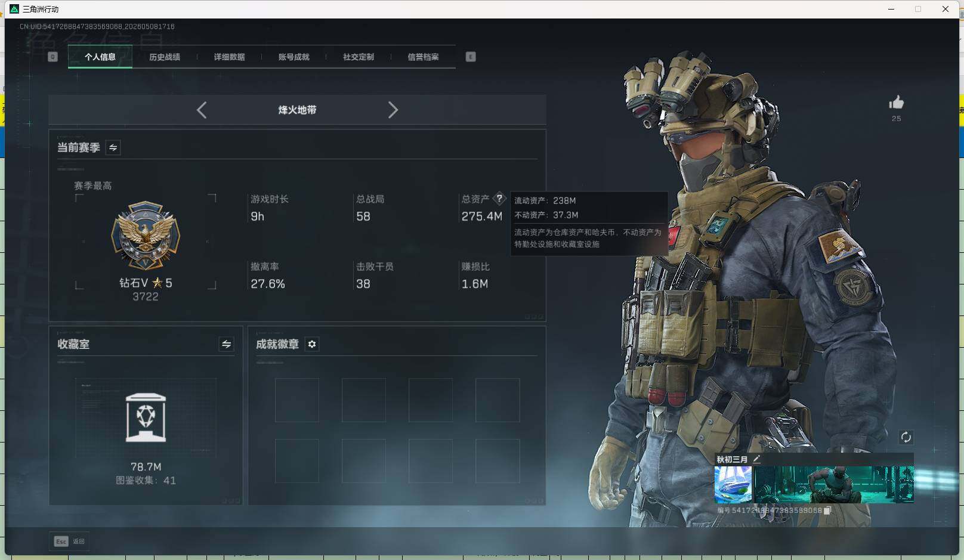The image size is (964, 560).
Task: Go to previous game mode with left arrow
Action: pos(202,110)
